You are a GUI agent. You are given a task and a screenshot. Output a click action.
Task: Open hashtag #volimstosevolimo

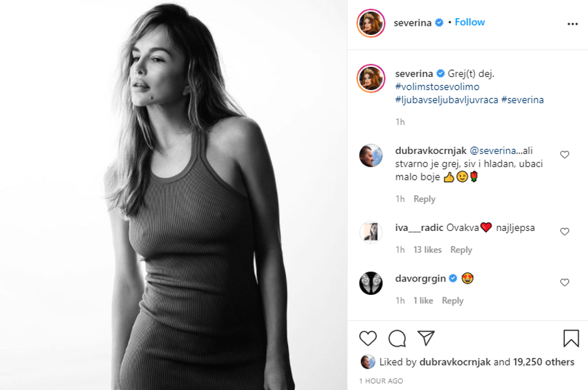coord(437,86)
